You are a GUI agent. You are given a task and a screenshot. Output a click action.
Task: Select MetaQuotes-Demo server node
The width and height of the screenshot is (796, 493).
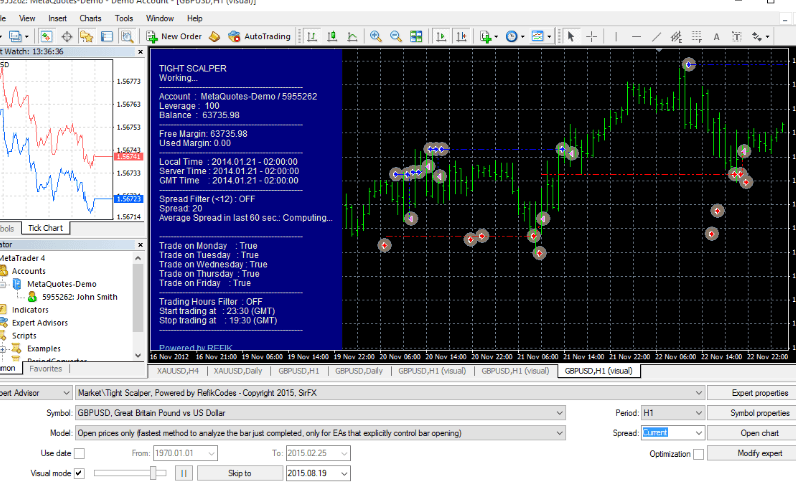(x=61, y=284)
